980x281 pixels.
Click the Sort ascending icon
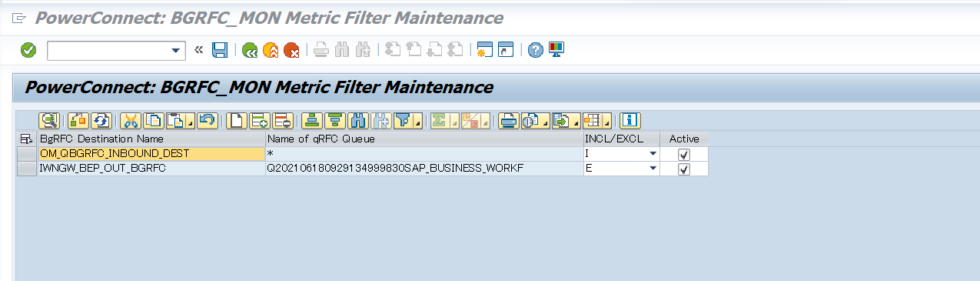[x=311, y=120]
